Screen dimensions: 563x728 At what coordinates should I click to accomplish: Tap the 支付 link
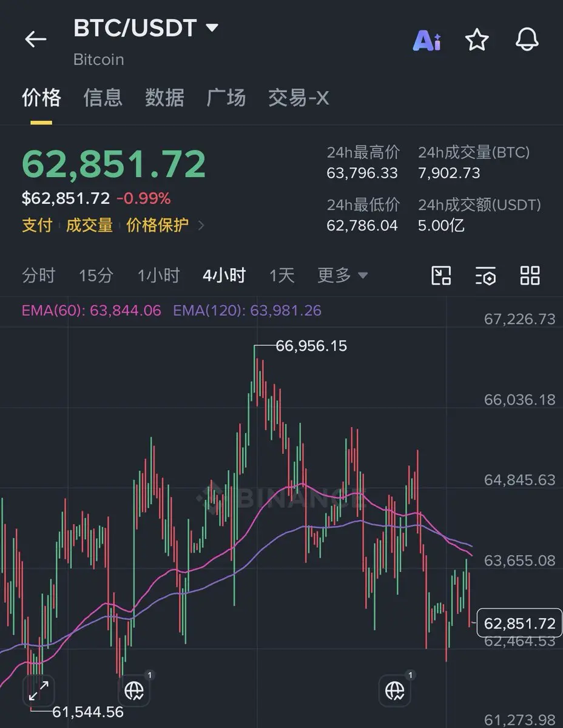click(37, 226)
